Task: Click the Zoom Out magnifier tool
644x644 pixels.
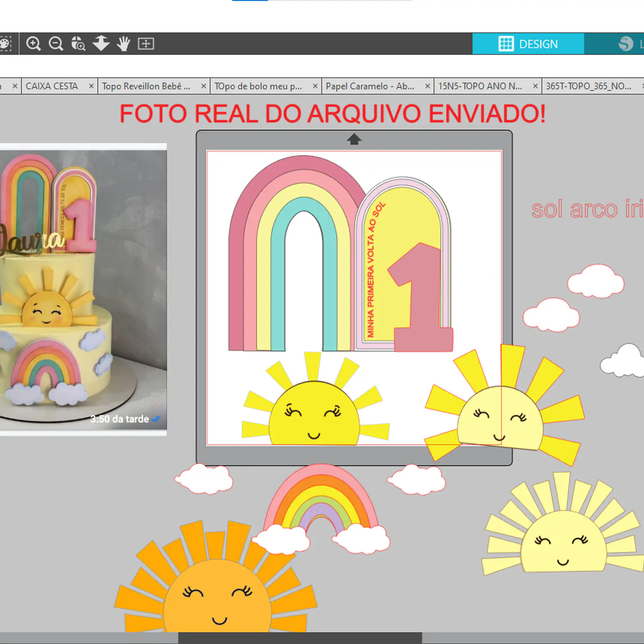Action: [x=56, y=43]
